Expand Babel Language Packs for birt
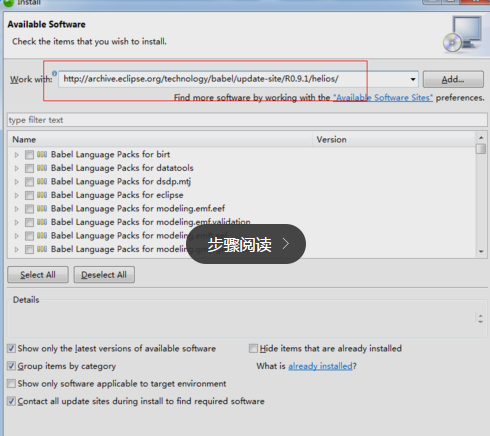Image resolution: width=490 pixels, height=436 pixels. click(x=16, y=155)
